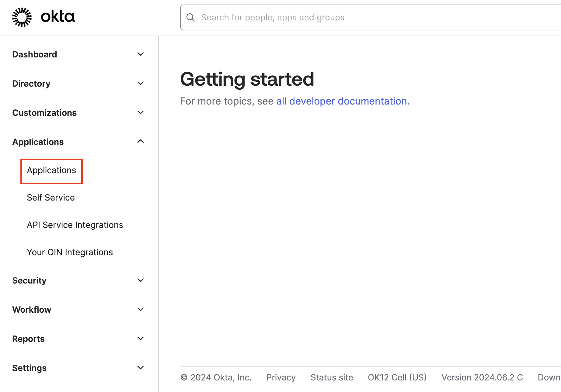Expand the Customizations chevron

(x=141, y=112)
